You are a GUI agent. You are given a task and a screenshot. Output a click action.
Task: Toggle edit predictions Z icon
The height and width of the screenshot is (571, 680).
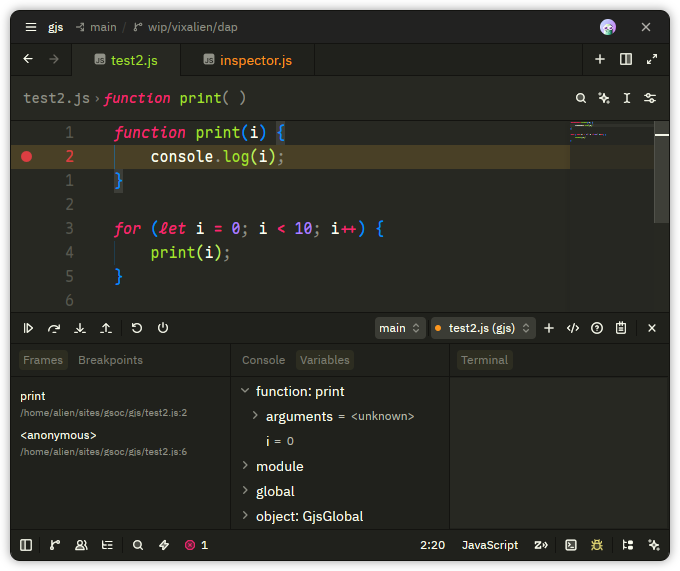pyautogui.click(x=541, y=545)
